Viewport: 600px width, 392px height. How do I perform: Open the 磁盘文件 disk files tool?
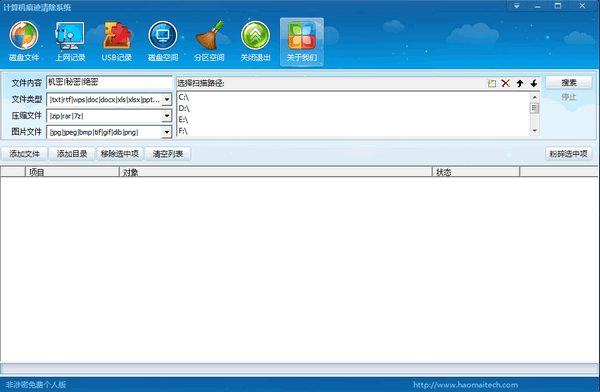[x=24, y=41]
